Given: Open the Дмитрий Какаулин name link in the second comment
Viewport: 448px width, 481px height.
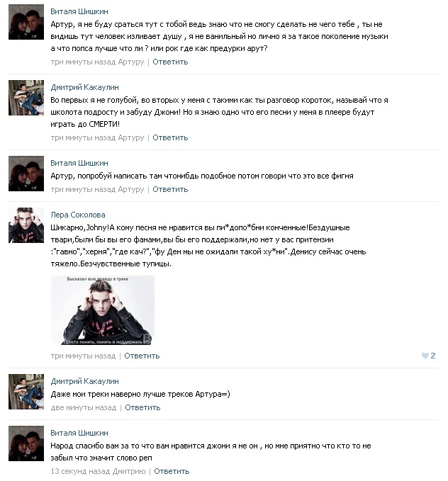Looking at the screenshot, I should coord(84,87).
